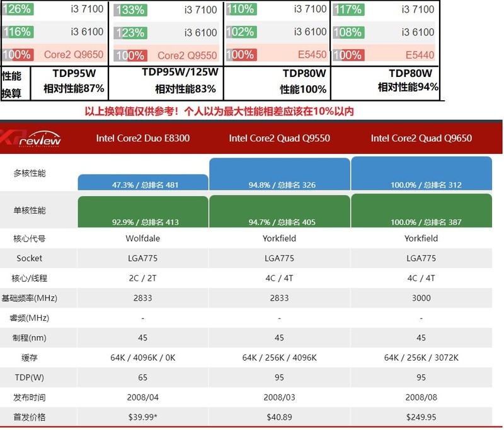Image resolution: width=504 pixels, height=430 pixels.
Task: Click the 'TDP80W 性能100%' cell
Action: pos(277,84)
